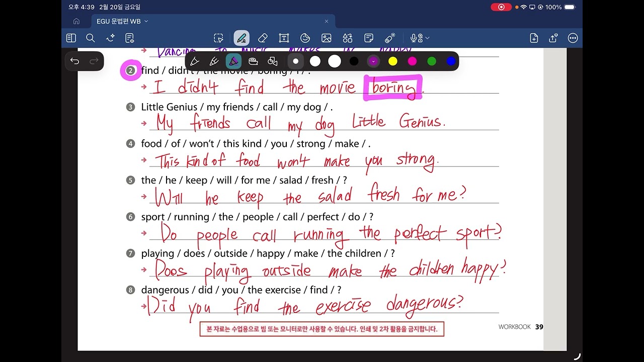Toggle the draw-and-hold shapes option
This screenshot has width=644, height=362.
tap(273, 61)
